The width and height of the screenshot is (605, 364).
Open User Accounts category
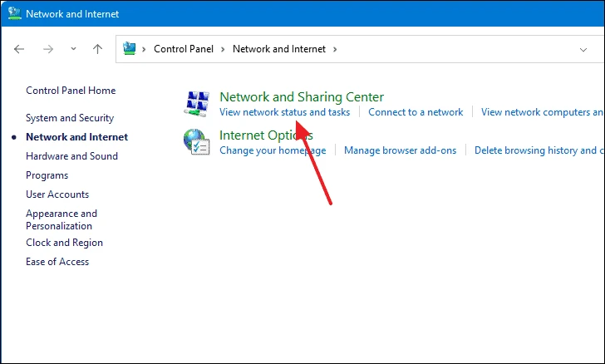click(x=57, y=194)
